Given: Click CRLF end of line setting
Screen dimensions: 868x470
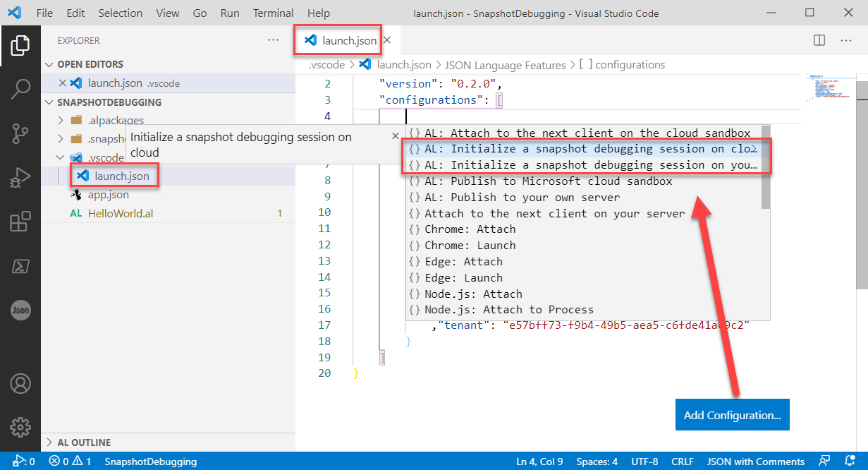Looking at the screenshot, I should tap(683, 462).
